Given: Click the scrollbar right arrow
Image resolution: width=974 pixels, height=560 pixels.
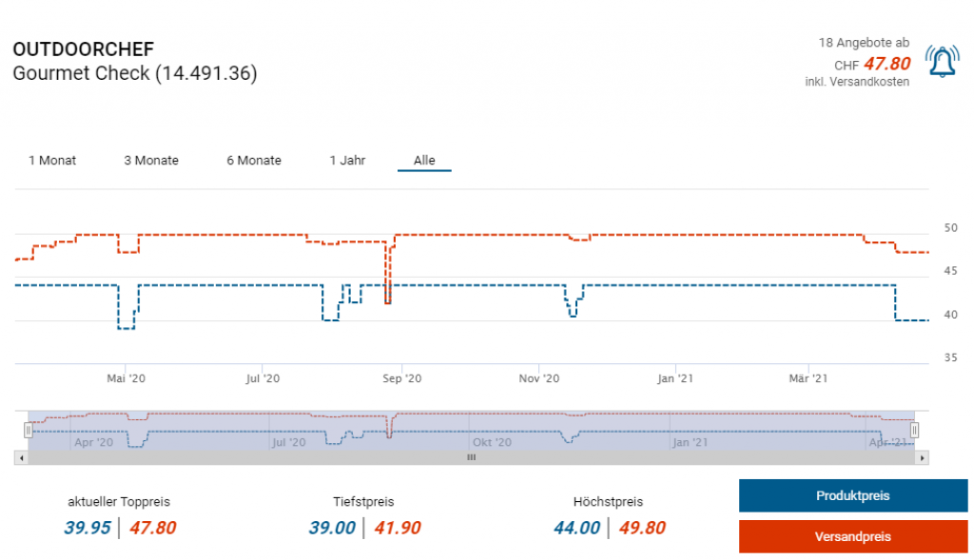Looking at the screenshot, I should click(x=922, y=457).
